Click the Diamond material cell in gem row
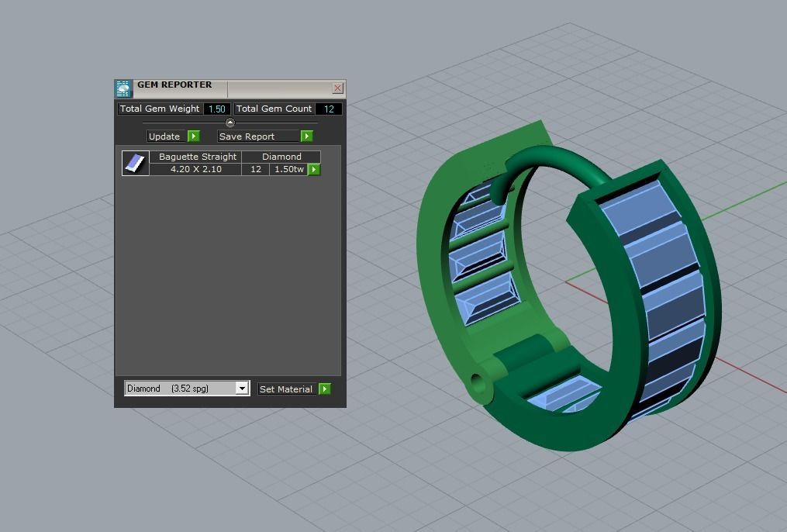This screenshot has height=532, width=787. (281, 157)
